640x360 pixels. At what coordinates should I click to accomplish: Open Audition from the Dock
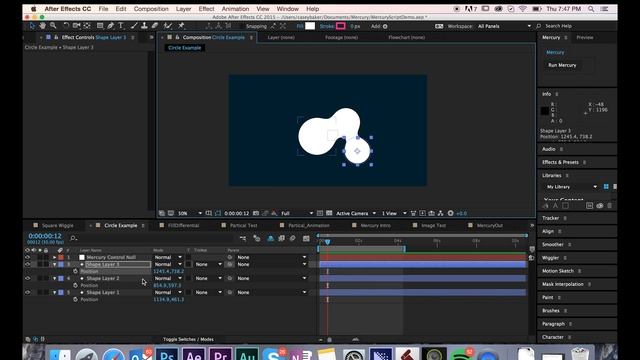pyautogui.click(x=247, y=354)
